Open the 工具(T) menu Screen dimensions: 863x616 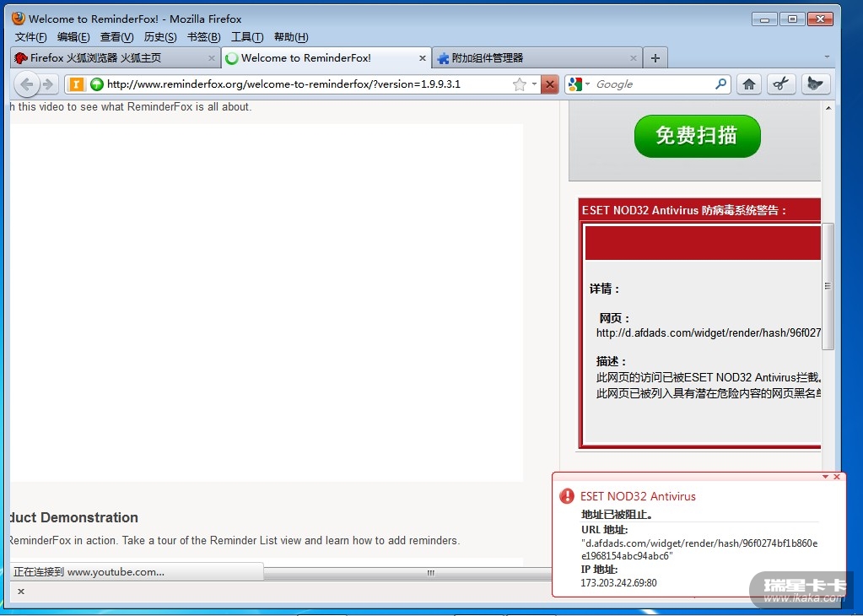(247, 37)
